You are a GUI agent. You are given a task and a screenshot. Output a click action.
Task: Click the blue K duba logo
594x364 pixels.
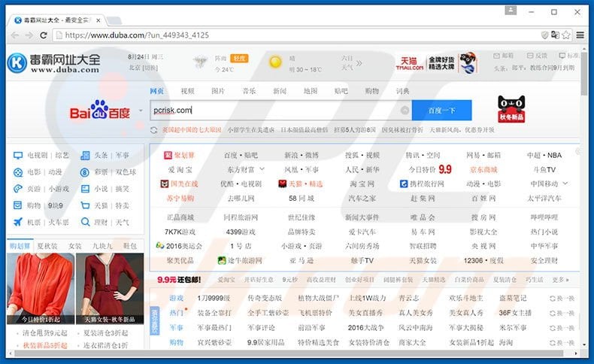coord(17,63)
